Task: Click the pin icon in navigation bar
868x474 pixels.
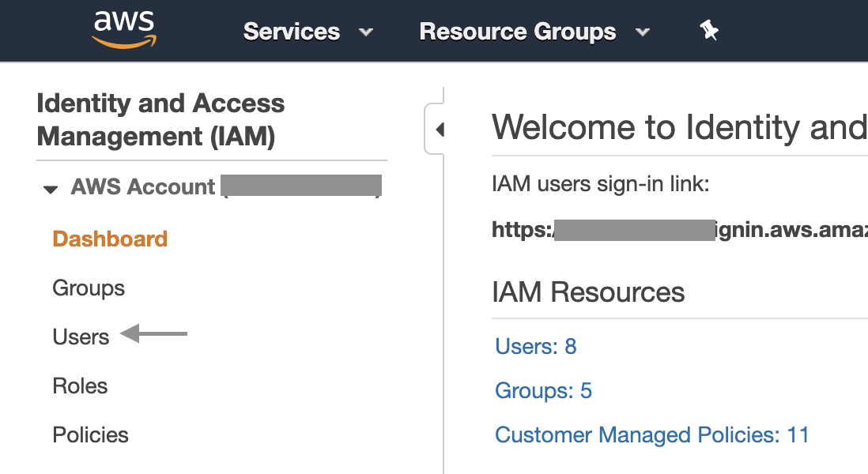Action: click(709, 30)
